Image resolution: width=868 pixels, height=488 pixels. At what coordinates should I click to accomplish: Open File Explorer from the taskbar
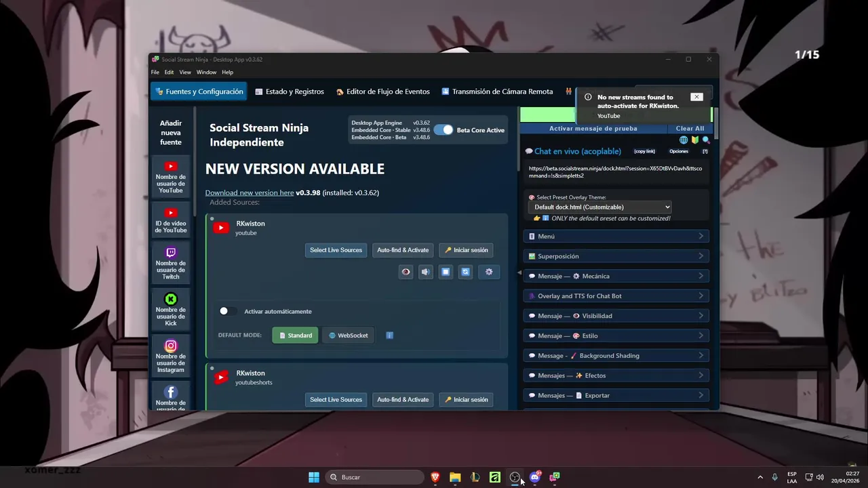pyautogui.click(x=455, y=477)
